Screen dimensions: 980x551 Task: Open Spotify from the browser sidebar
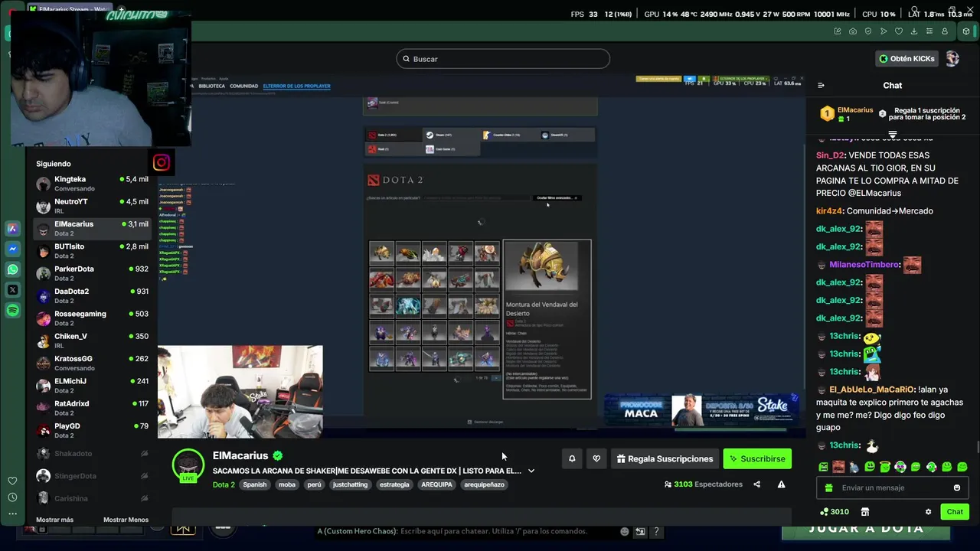12,311
